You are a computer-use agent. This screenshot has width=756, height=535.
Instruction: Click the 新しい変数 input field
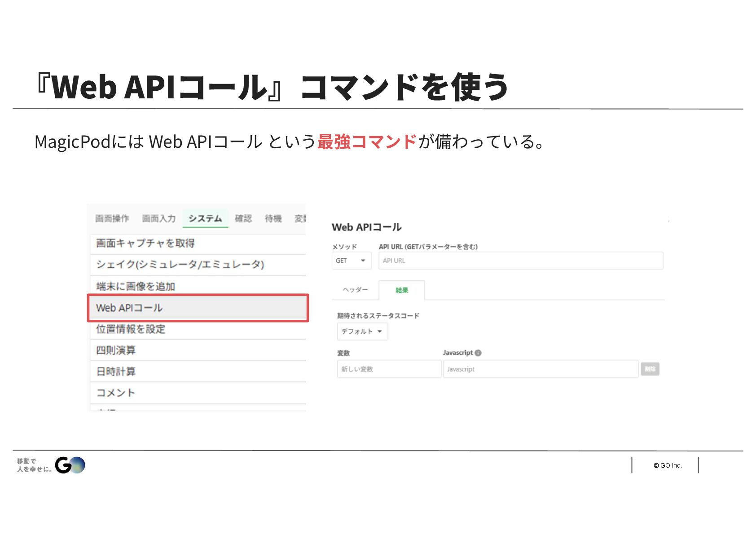[389, 369]
